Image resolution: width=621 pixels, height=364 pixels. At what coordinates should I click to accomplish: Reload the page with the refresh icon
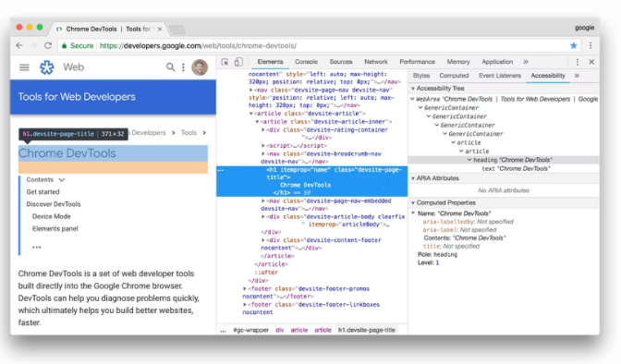tap(48, 45)
